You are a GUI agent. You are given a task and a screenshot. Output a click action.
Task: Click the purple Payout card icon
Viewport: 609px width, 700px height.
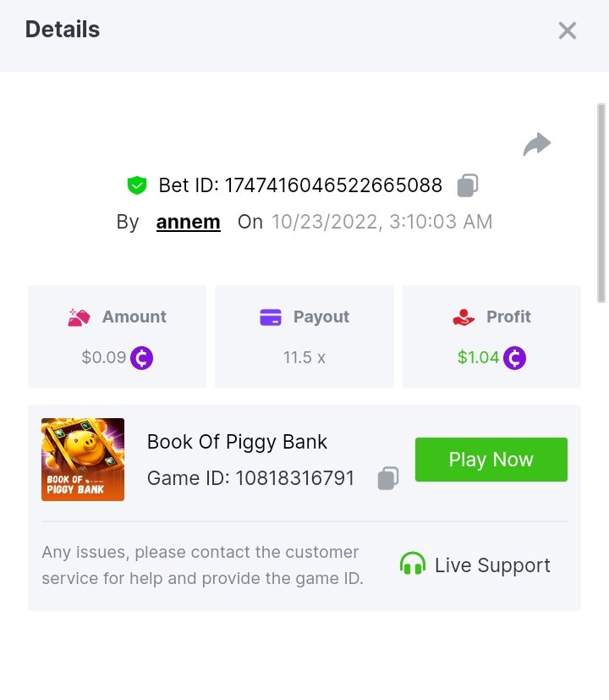pos(270,317)
